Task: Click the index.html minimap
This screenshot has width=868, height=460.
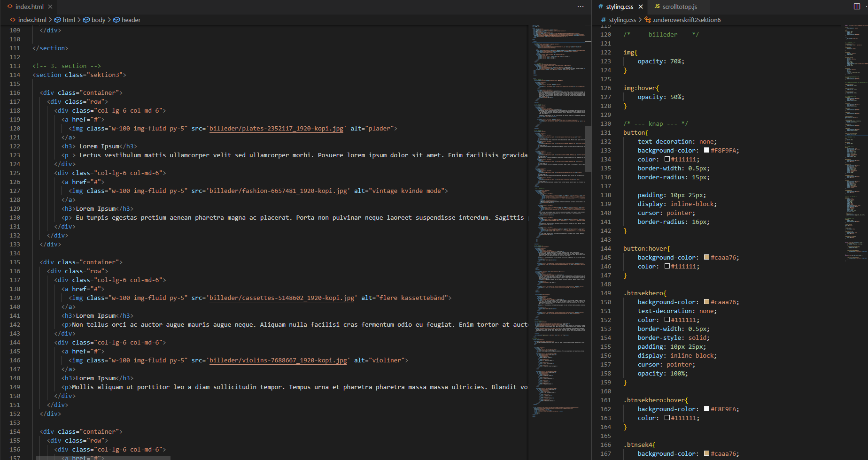Action: point(558,221)
